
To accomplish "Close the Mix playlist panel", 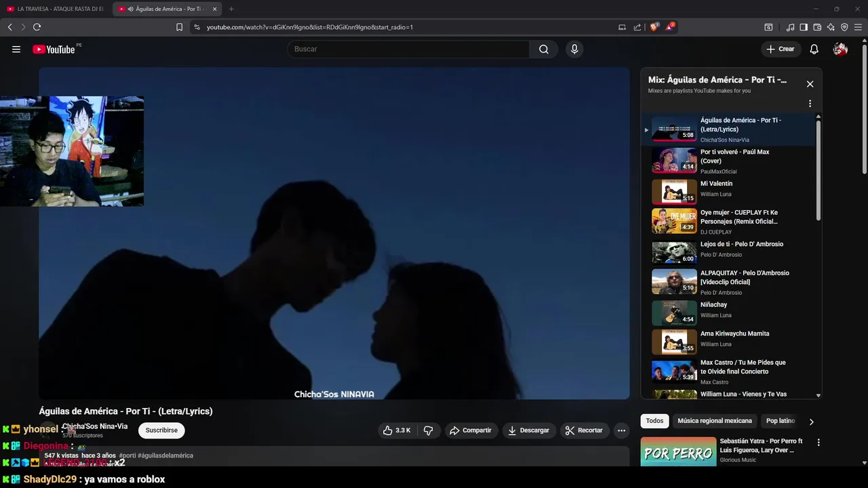I will pyautogui.click(x=810, y=84).
